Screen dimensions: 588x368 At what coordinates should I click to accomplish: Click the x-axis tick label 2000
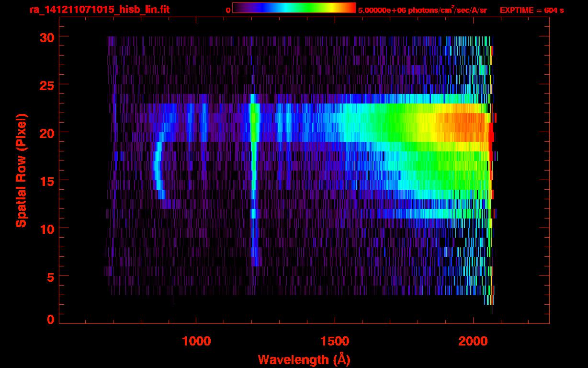point(473,341)
